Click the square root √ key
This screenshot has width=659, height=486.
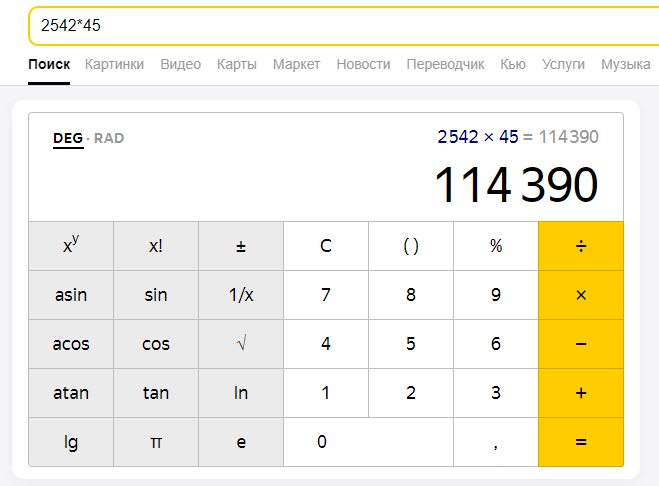(241, 344)
